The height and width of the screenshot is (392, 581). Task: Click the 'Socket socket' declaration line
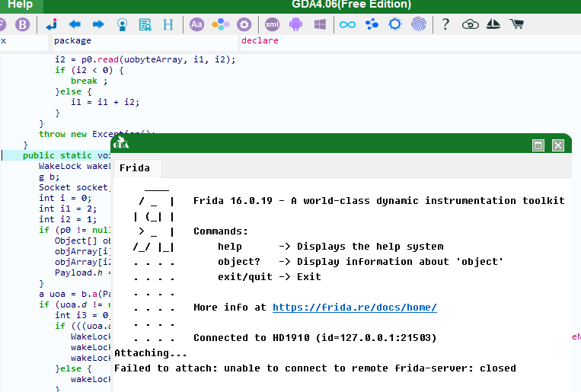(75, 187)
